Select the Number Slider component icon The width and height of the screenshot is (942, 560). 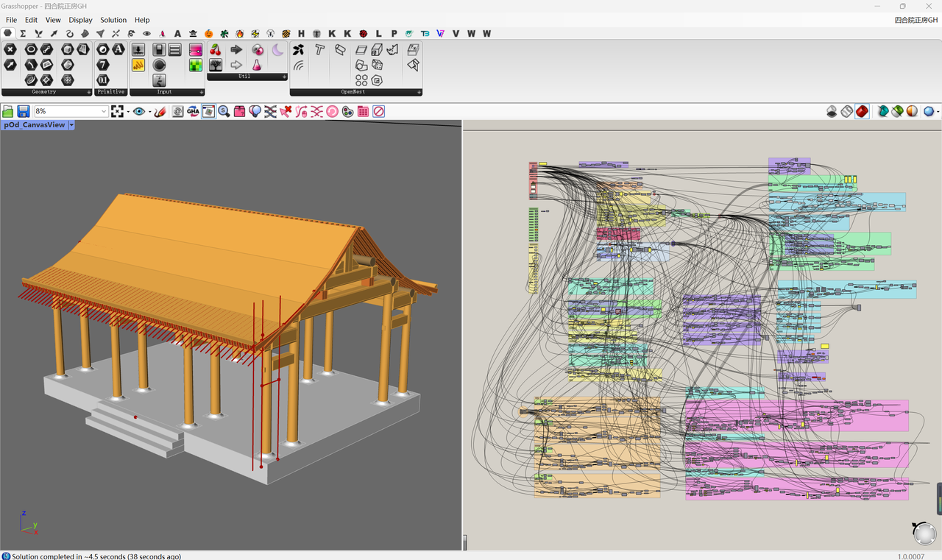138,50
